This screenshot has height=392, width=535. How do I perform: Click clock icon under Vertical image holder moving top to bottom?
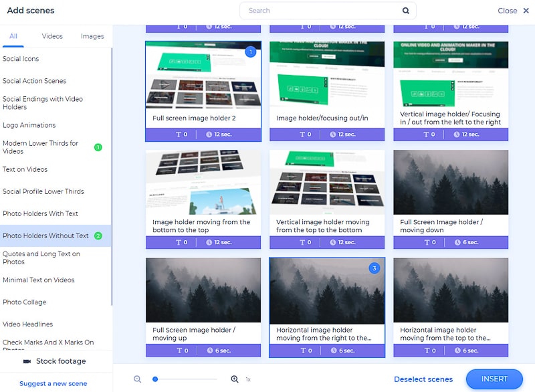(x=332, y=242)
